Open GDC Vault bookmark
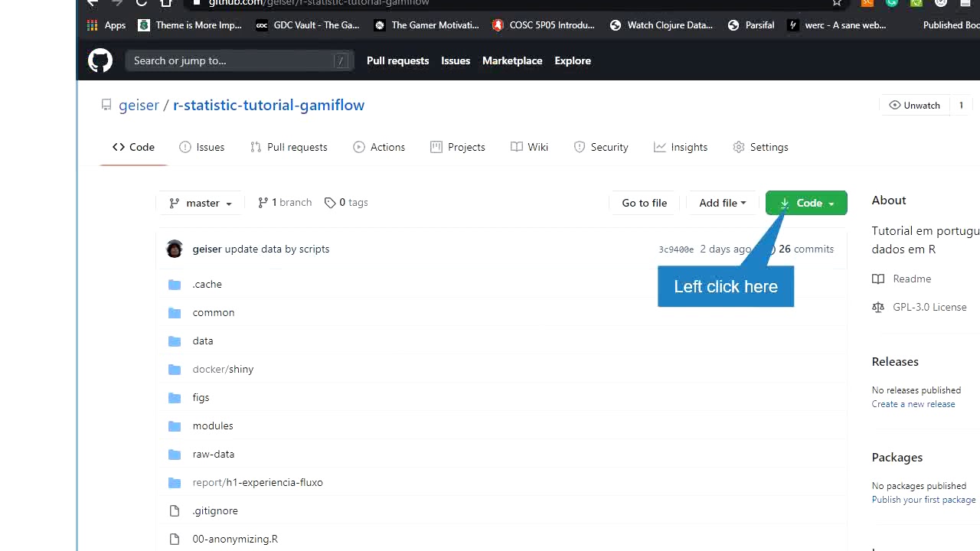The height and width of the screenshot is (551, 980). click(x=308, y=25)
